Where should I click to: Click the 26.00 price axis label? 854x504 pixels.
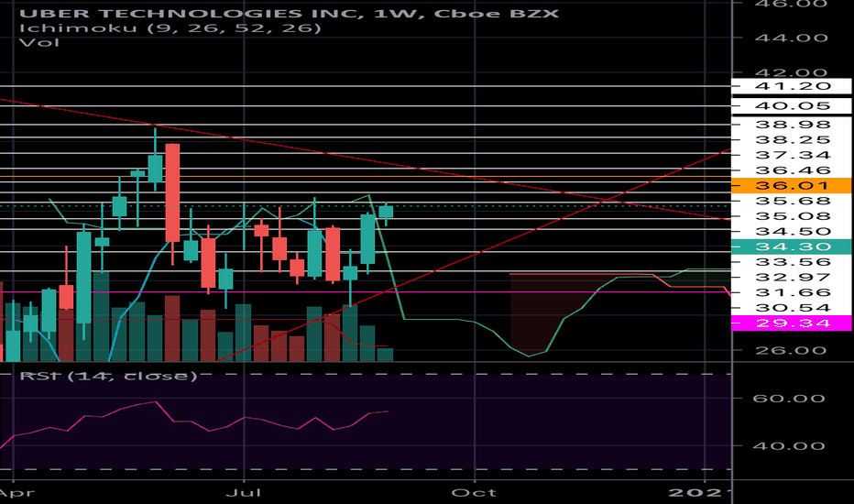[x=791, y=350]
